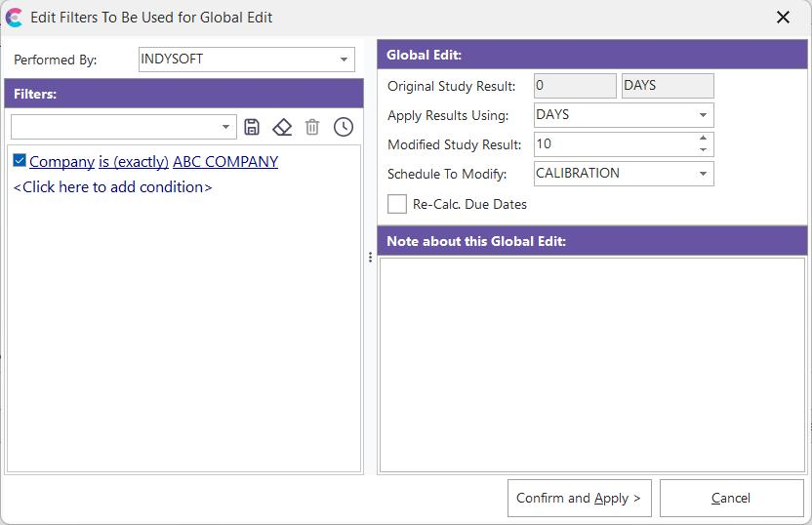The width and height of the screenshot is (812, 525).
Task: Click the eraser icon to clear filters
Action: pyautogui.click(x=282, y=127)
